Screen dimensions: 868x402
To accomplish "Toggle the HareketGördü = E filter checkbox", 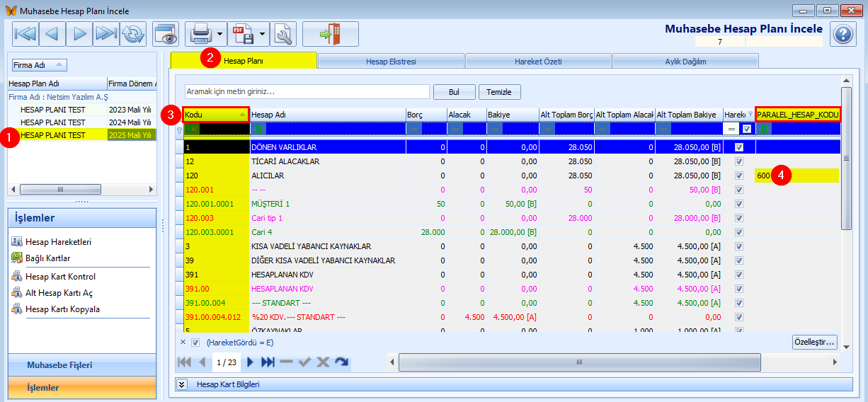I will (x=196, y=343).
